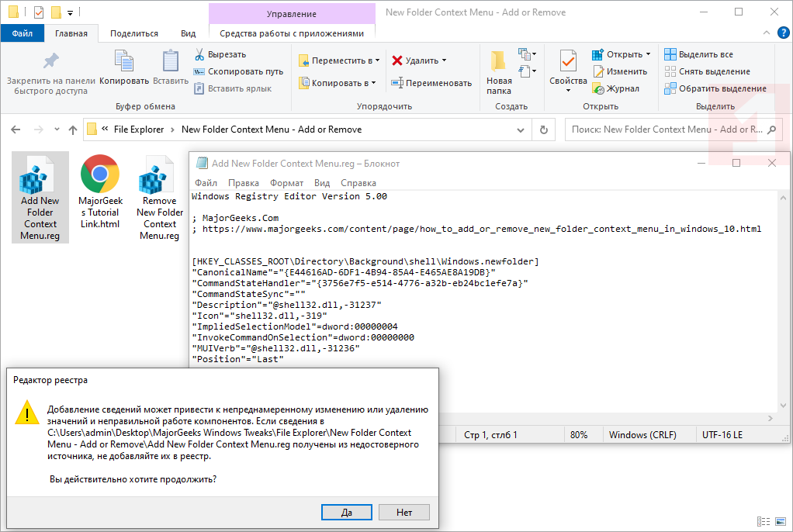
Task: Click the Refresh button by address bar
Action: [x=544, y=130]
